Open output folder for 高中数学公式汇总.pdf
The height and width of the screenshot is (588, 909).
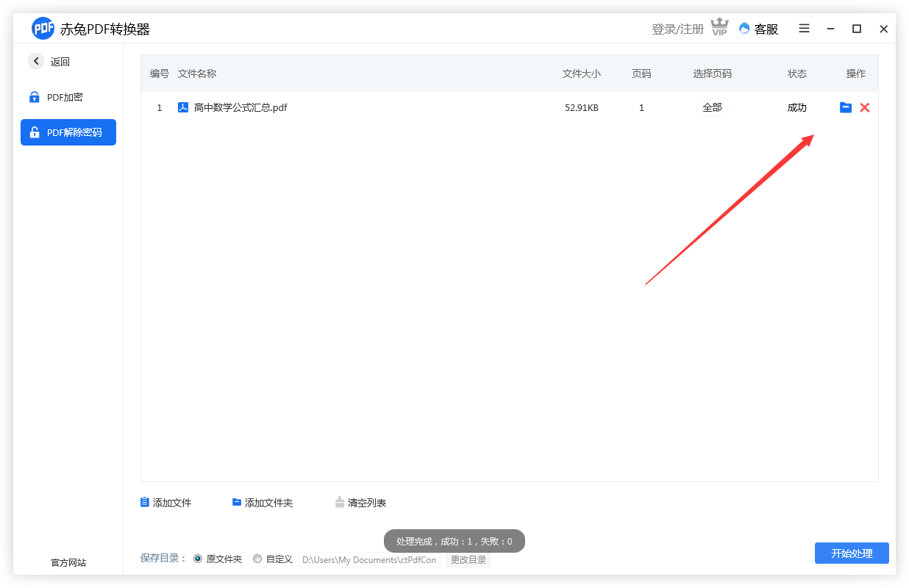846,107
